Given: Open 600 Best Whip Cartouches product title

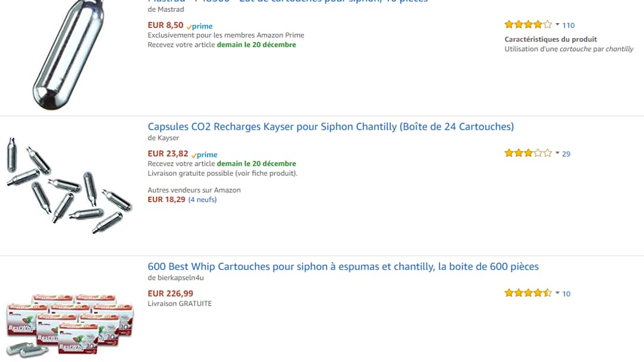Looking at the screenshot, I should pos(343,266).
